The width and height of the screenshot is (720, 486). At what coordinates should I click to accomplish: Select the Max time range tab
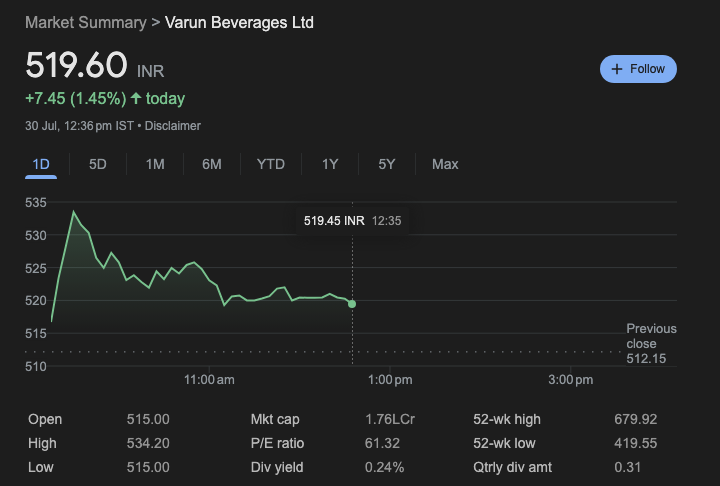pyautogui.click(x=445, y=164)
